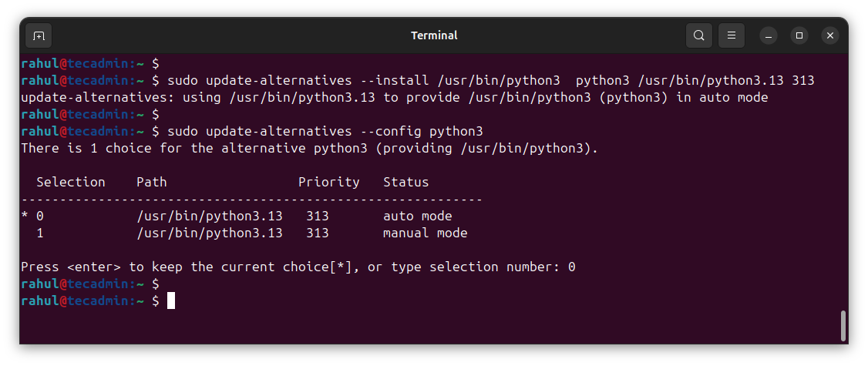
Task: Click the 'Press <enter> to keep' prompt line
Action: tap(298, 267)
